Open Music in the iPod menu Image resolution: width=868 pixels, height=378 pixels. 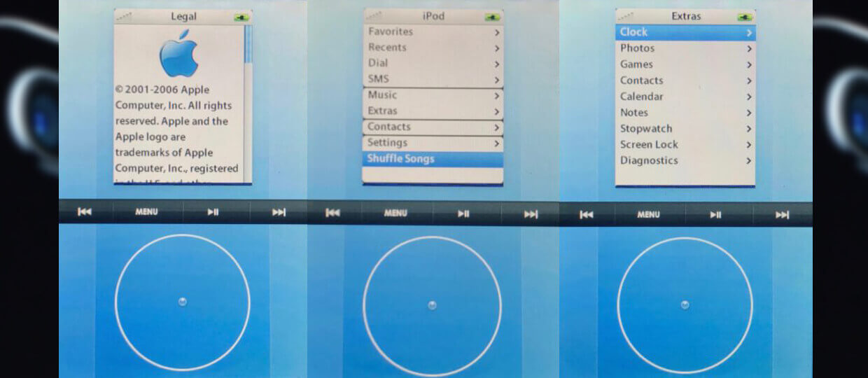click(433, 95)
